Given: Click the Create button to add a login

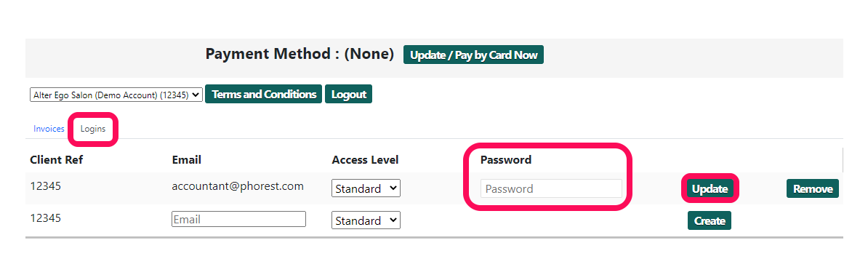Looking at the screenshot, I should point(710,220).
